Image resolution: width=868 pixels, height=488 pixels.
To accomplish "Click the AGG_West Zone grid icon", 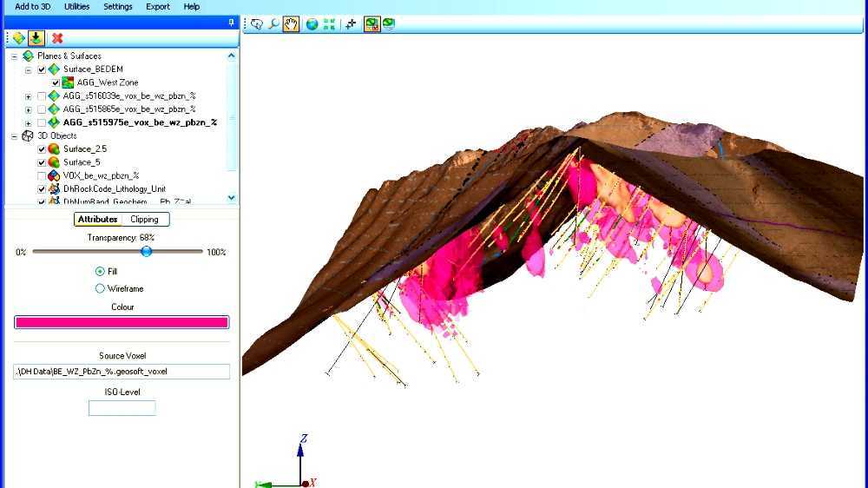I will click(x=68, y=82).
